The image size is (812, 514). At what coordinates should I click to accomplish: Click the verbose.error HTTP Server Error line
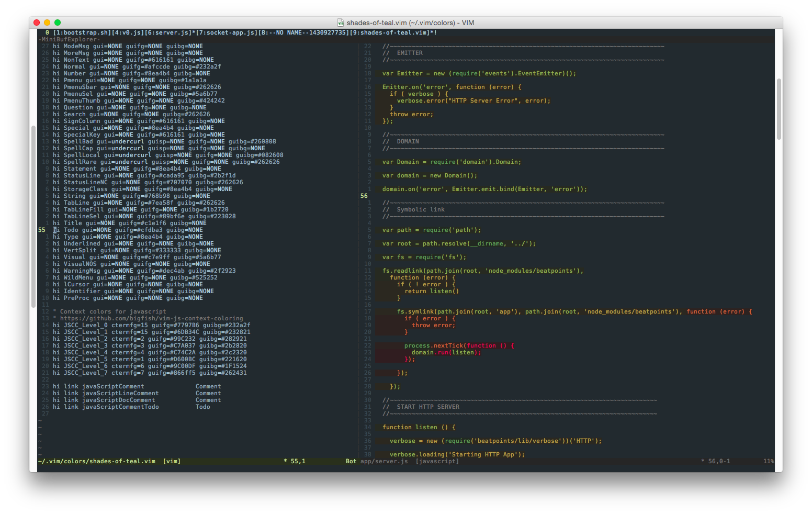point(473,100)
